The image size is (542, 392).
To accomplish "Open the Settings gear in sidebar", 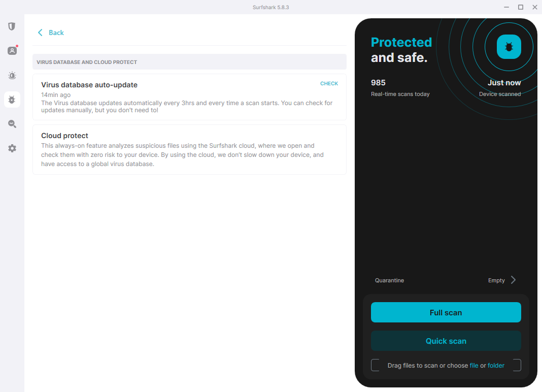I will point(12,148).
